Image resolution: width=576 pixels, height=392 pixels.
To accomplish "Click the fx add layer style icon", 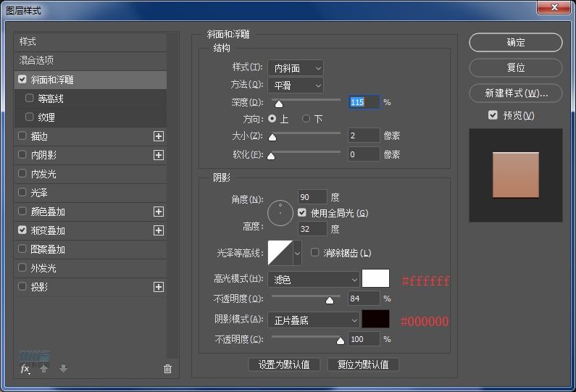I will pyautogui.click(x=25, y=369).
